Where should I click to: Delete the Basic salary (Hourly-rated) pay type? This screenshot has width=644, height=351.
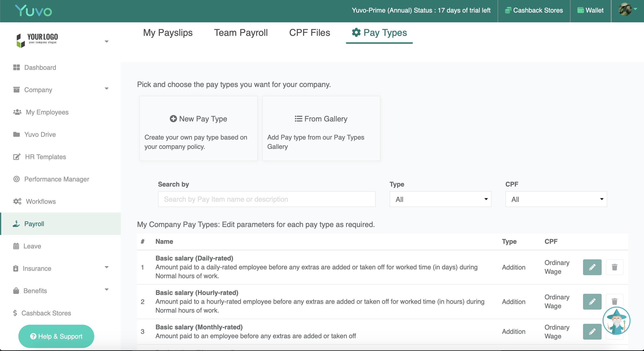click(x=615, y=301)
